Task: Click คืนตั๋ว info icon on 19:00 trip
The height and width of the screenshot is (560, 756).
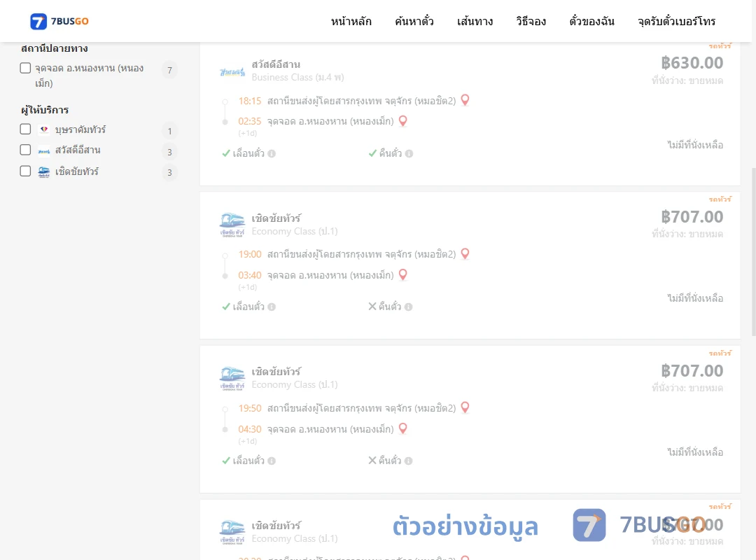Action: [408, 307]
